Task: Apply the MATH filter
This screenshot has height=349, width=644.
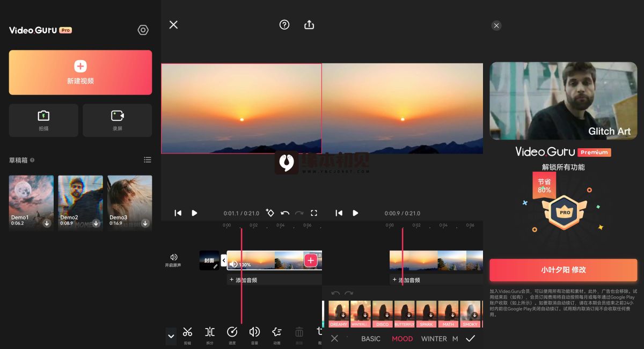Action: [x=448, y=314]
